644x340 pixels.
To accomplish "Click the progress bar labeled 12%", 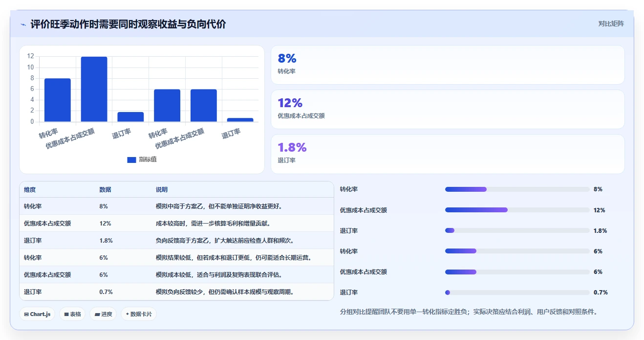I will tap(517, 210).
